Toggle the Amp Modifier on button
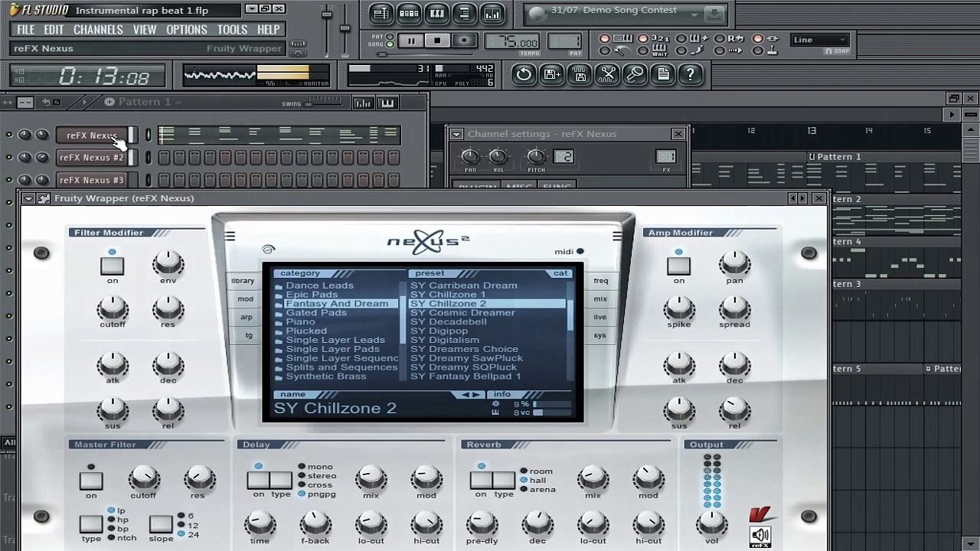The height and width of the screenshot is (551, 980). point(678,266)
